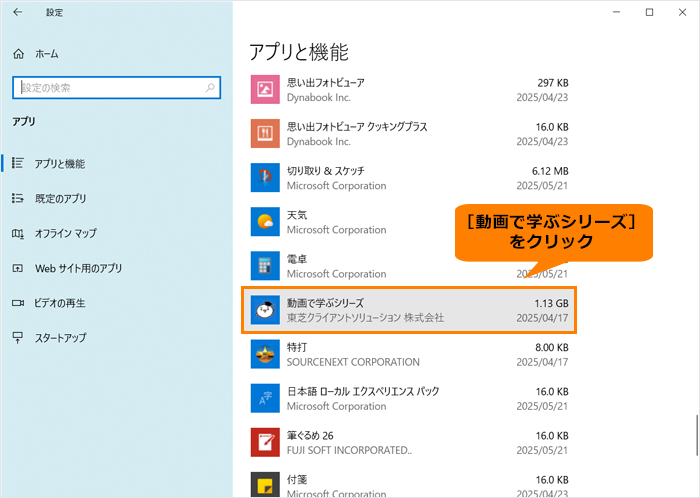
Task: Click the 8.00 KB size value
Action: coord(552,348)
